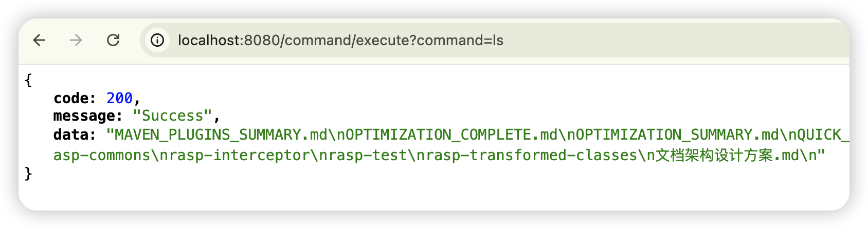Open the site information icon

point(157,40)
